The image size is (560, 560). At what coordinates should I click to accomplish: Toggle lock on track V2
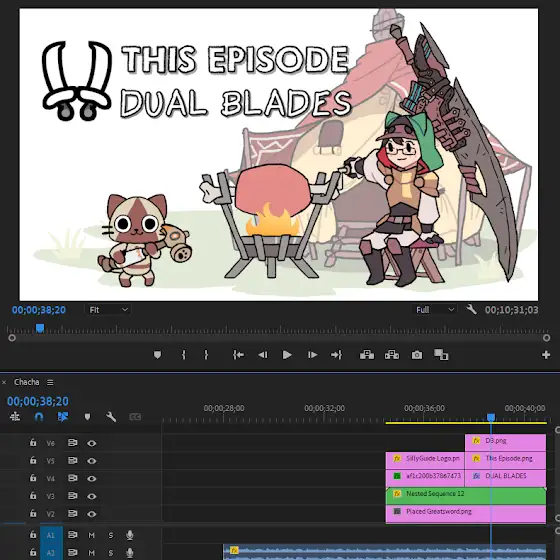pyautogui.click(x=33, y=513)
